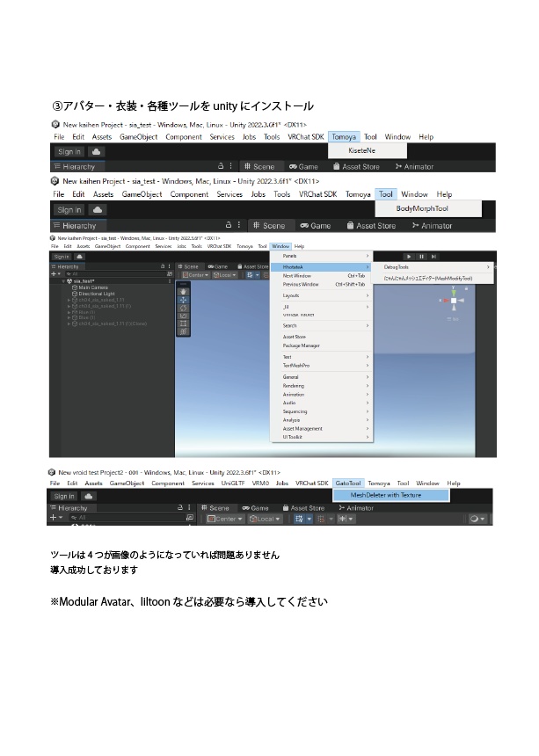Screen dimensions: 539x756
Task: Open the Local dropdown in Window menu screenshot
Action: click(x=225, y=275)
